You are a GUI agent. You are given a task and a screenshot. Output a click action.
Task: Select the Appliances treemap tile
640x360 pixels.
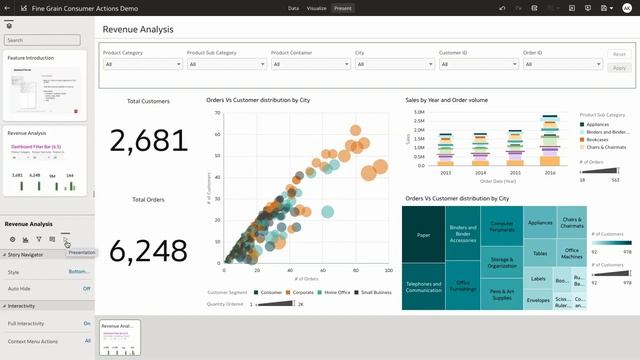click(540, 222)
